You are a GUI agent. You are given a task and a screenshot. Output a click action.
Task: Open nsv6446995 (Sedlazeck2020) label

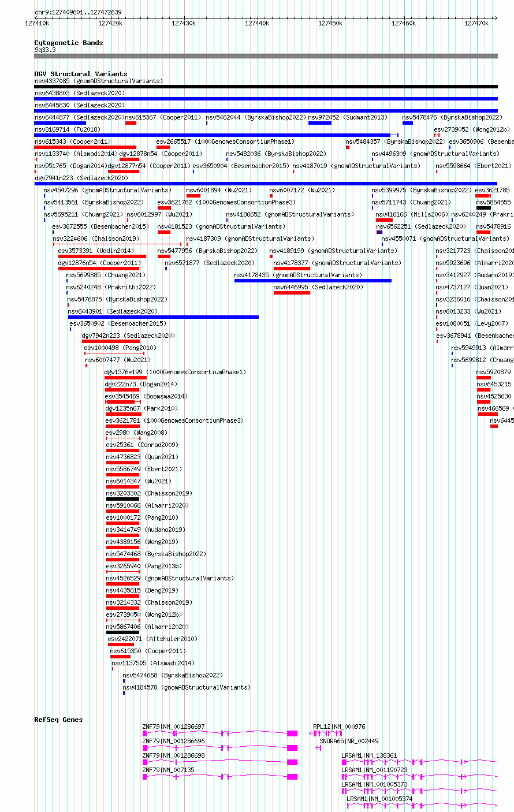click(x=318, y=287)
